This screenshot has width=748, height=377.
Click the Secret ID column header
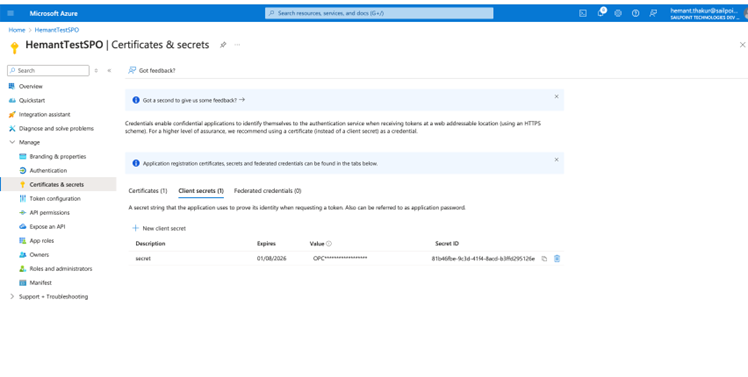click(x=447, y=244)
